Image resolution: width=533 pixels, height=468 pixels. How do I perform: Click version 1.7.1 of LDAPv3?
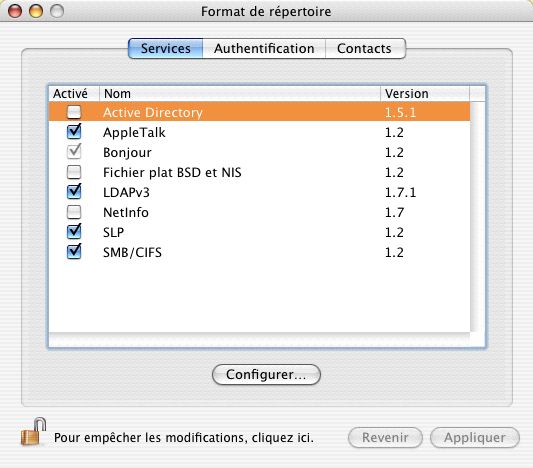tap(400, 192)
